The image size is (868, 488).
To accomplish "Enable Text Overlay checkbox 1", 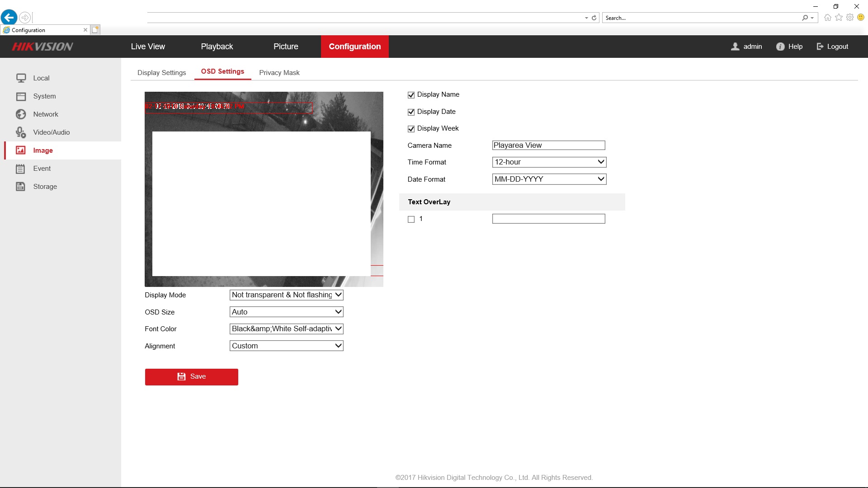I will click(411, 219).
